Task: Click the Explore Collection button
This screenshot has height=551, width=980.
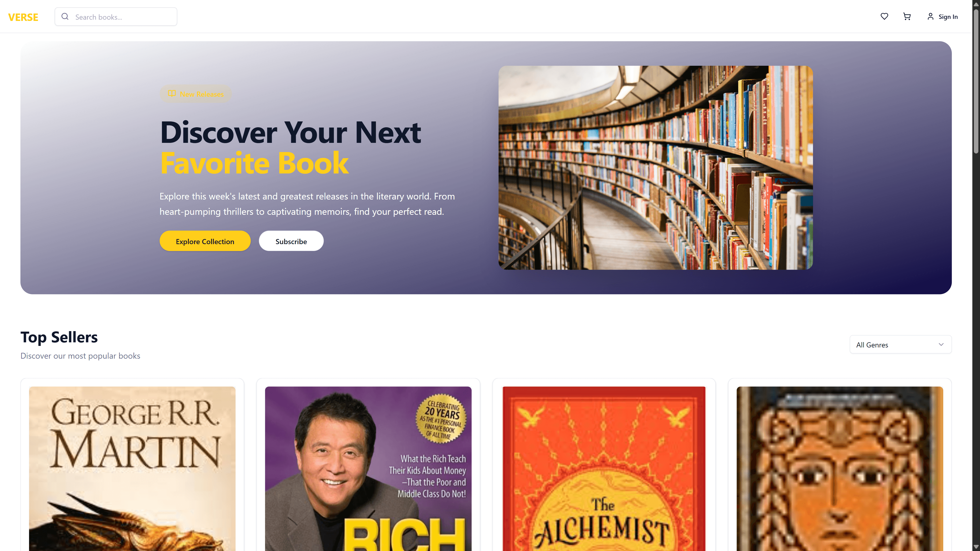Action: [205, 241]
